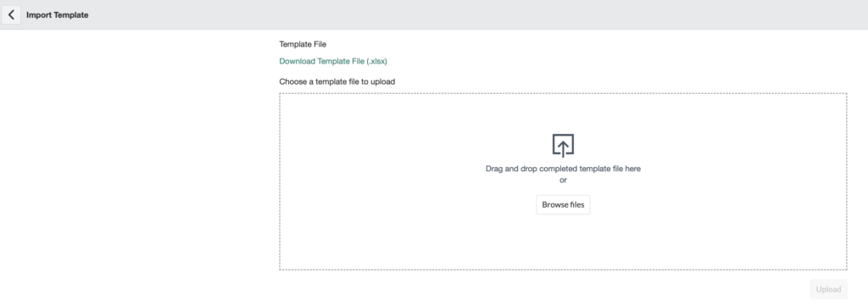
Task: Click the word 'Import' in the page title
Action: point(38,15)
